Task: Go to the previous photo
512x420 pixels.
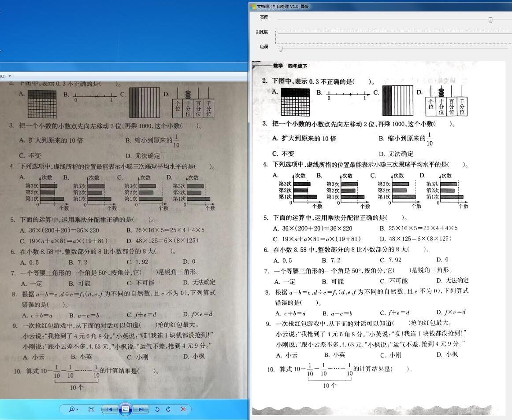Action: pyautogui.click(x=109, y=409)
